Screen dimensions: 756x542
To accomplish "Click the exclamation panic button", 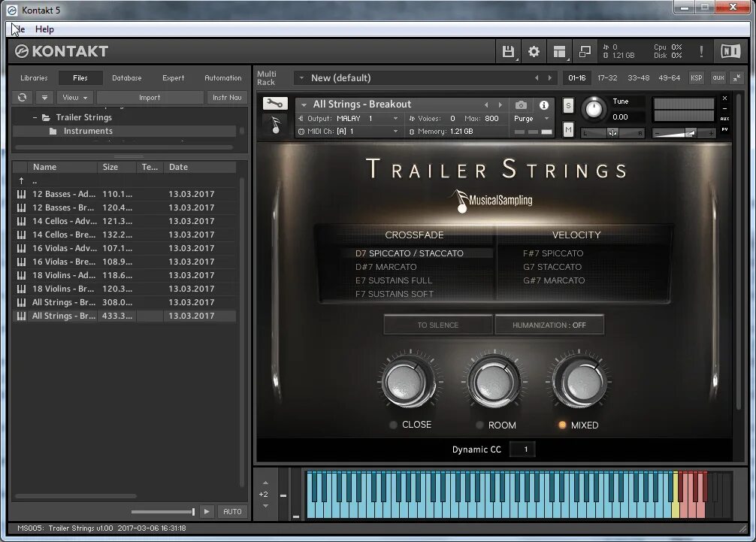I will click(701, 51).
